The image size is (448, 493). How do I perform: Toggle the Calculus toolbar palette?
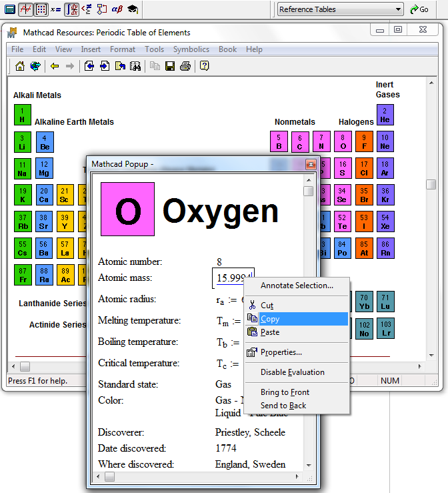point(72,9)
